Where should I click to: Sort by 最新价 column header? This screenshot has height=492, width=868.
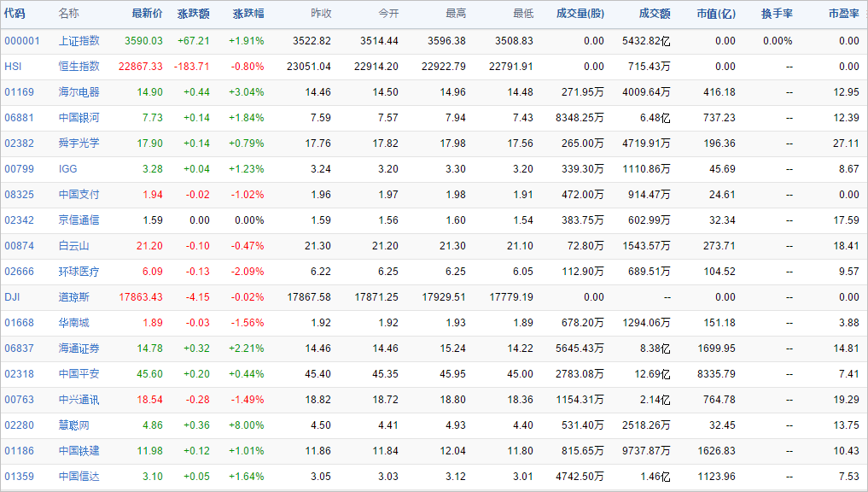point(147,14)
